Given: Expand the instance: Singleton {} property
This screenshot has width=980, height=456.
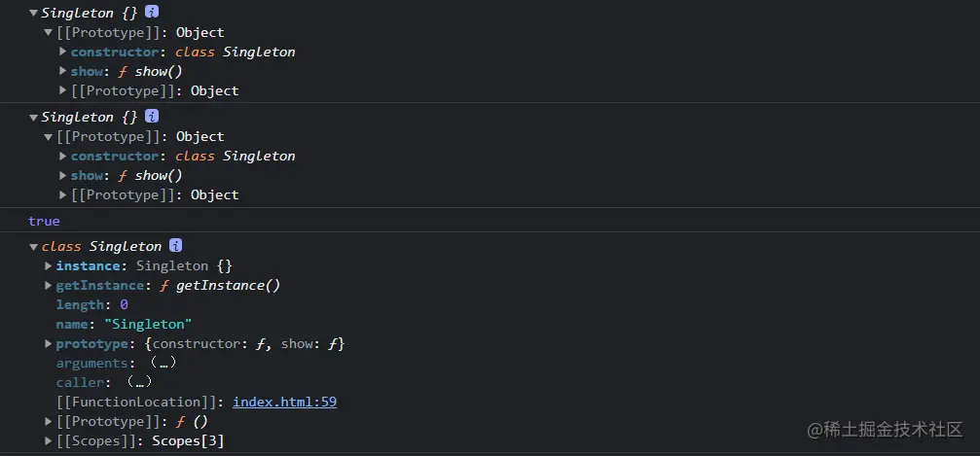Looking at the screenshot, I should (49, 265).
